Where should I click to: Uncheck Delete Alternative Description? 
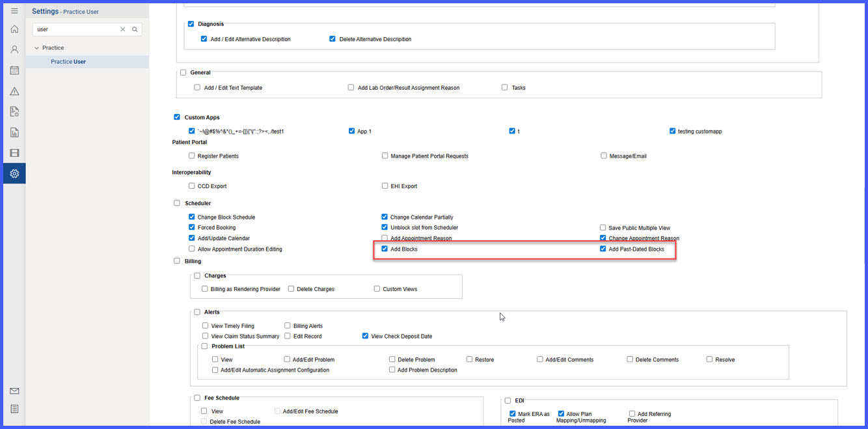pyautogui.click(x=332, y=39)
